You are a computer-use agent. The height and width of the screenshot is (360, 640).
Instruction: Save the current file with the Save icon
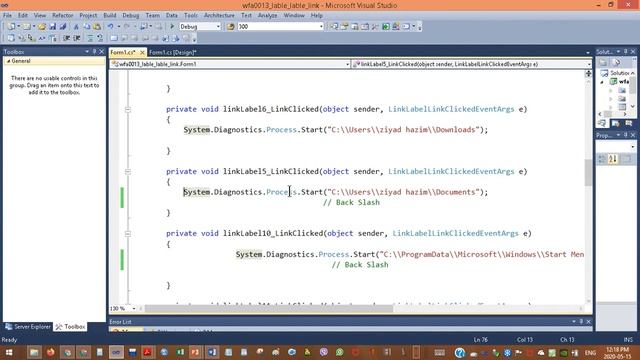coord(52,27)
